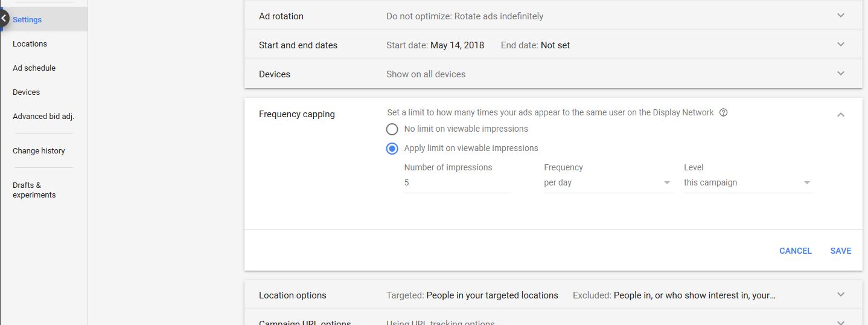Image resolution: width=868 pixels, height=325 pixels.
Task: Click the help icon beside Display Network
Action: click(724, 112)
